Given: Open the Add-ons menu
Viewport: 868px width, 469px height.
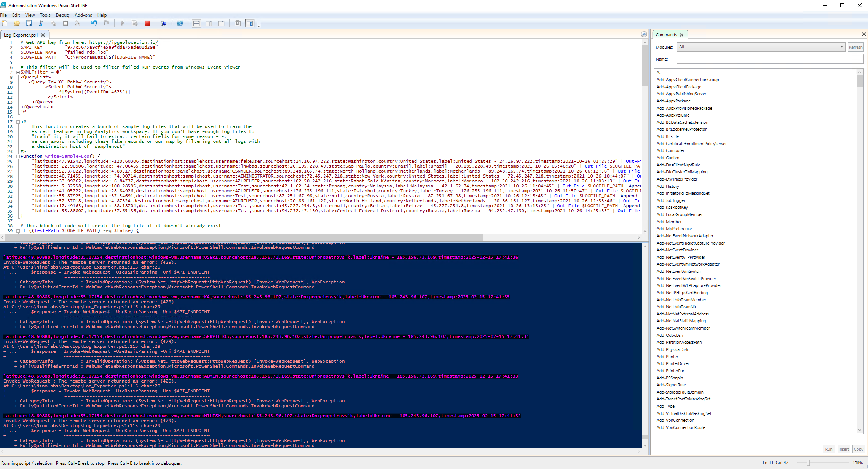Looking at the screenshot, I should 83,15.
